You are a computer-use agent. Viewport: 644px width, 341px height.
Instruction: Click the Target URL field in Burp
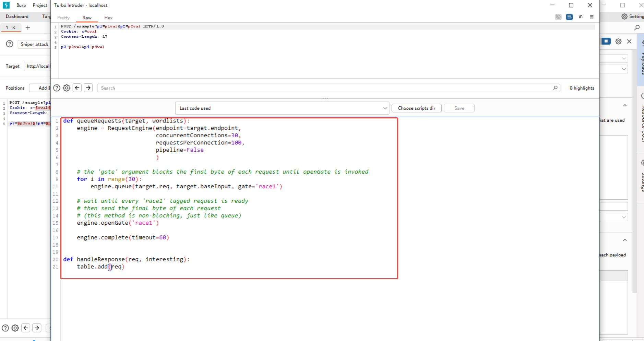coord(37,66)
